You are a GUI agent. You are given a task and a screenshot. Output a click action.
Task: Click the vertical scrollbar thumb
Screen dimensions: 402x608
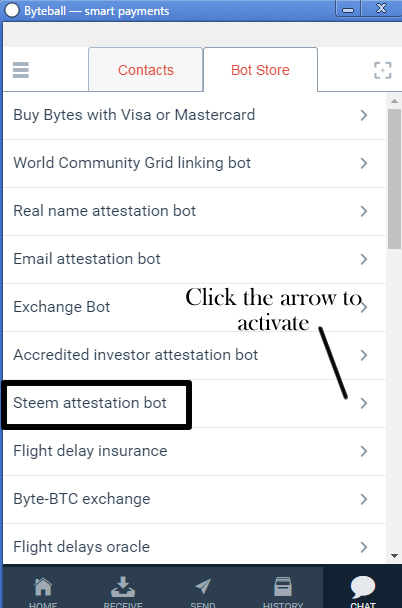pos(394,179)
